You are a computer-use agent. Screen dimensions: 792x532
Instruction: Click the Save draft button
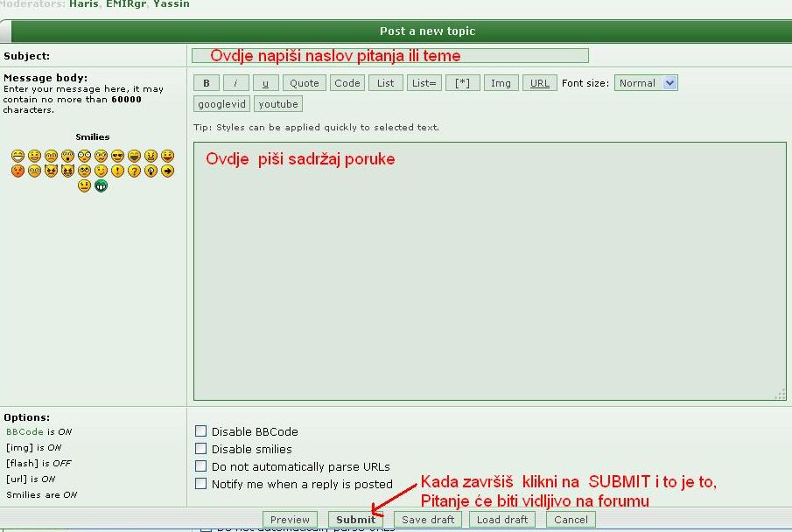point(428,520)
